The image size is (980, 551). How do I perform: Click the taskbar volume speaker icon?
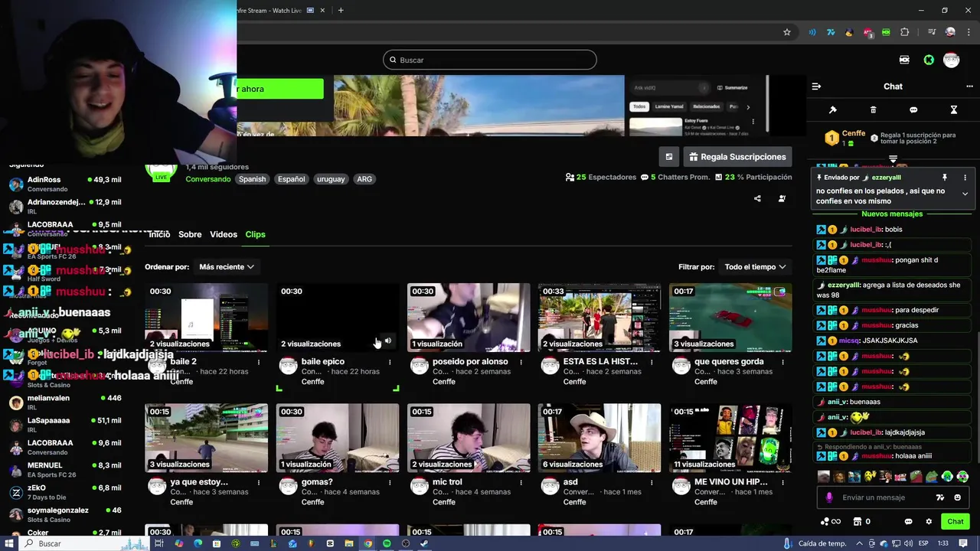coord(909,543)
